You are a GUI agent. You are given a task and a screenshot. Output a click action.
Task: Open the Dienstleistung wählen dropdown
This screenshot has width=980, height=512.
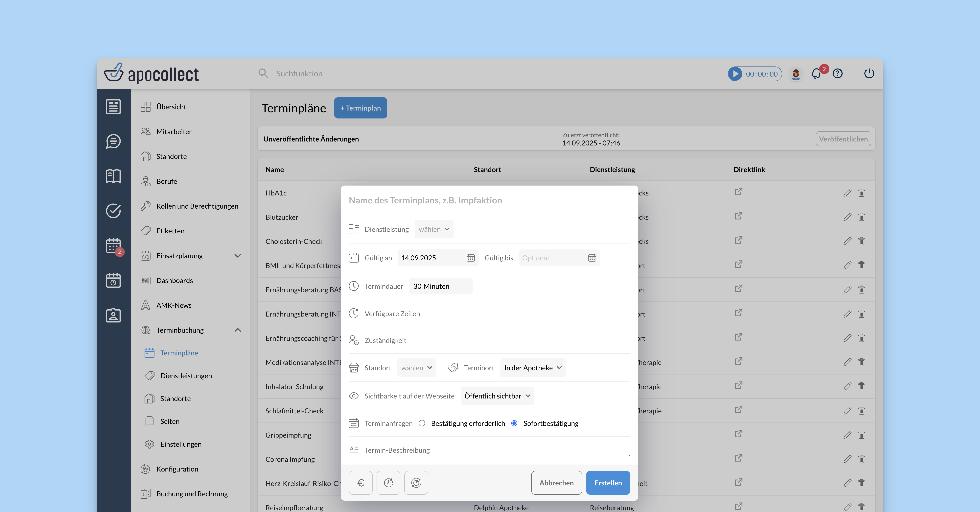(x=434, y=229)
